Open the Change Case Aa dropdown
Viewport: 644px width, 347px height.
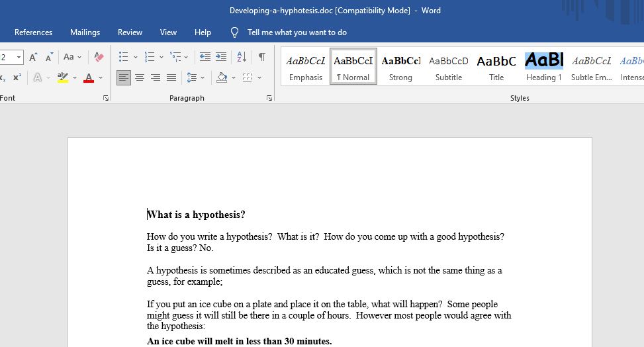tap(73, 57)
